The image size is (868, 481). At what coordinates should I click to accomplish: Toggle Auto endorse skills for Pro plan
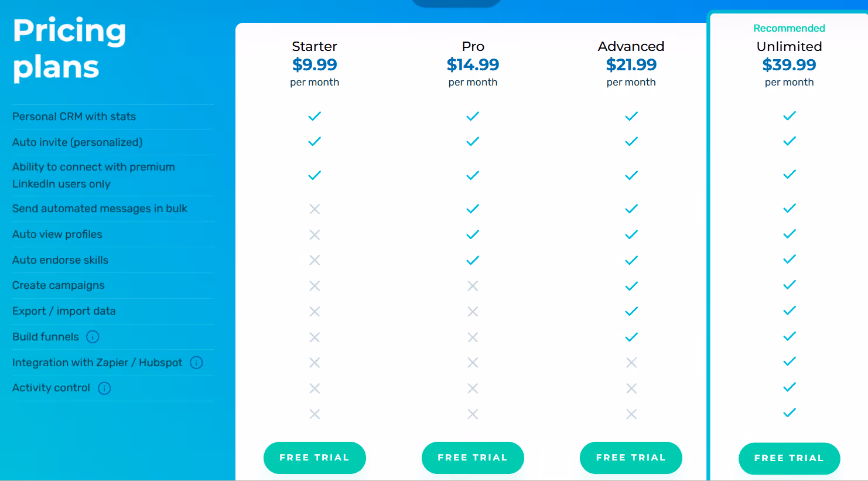point(473,259)
